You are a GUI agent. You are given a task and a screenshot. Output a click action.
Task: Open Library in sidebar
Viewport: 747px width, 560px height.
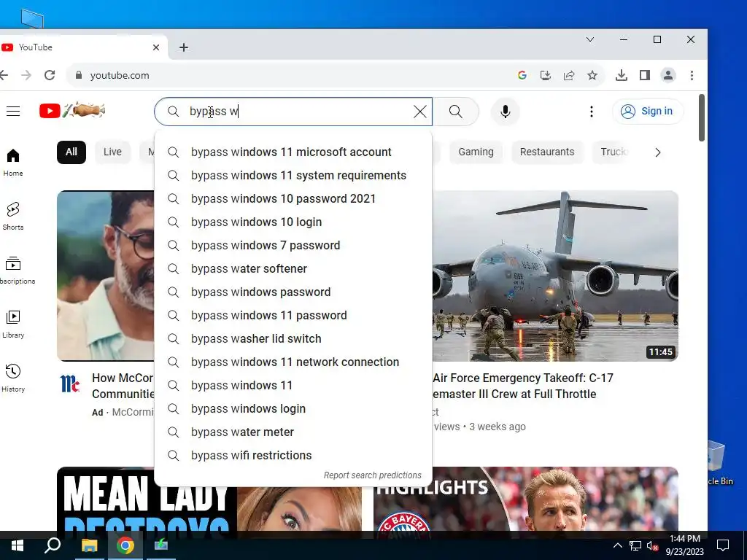(13, 324)
